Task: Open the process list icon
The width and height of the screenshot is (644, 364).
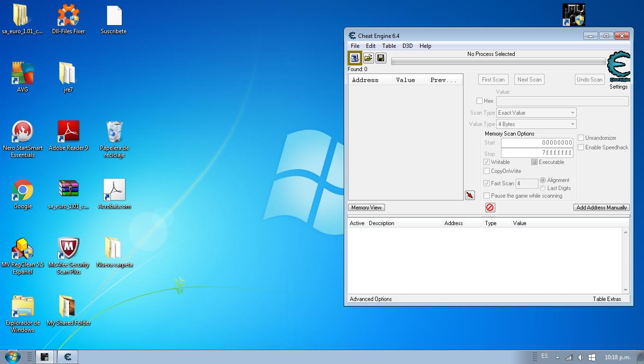Action: coord(355,58)
